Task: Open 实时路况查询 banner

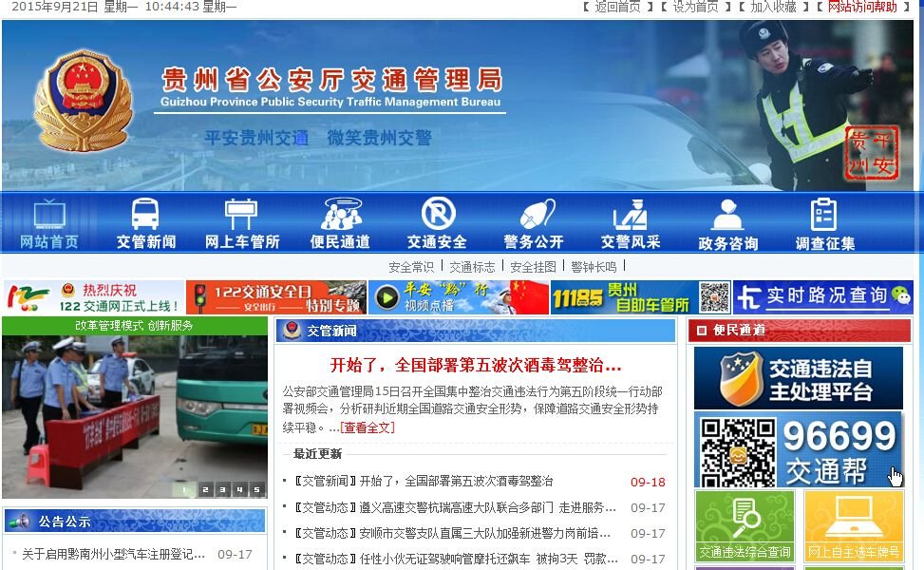Action: pos(821,296)
